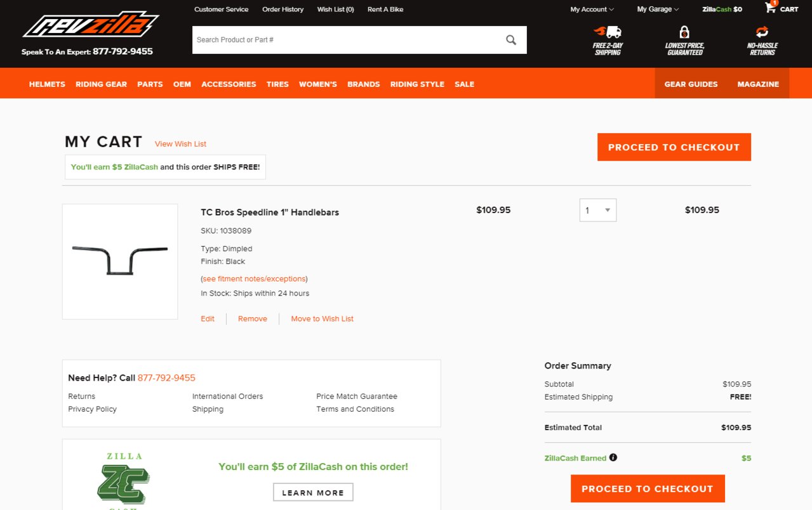This screenshot has width=812, height=510.
Task: Move the handlebars to the Wish List
Action: click(322, 318)
